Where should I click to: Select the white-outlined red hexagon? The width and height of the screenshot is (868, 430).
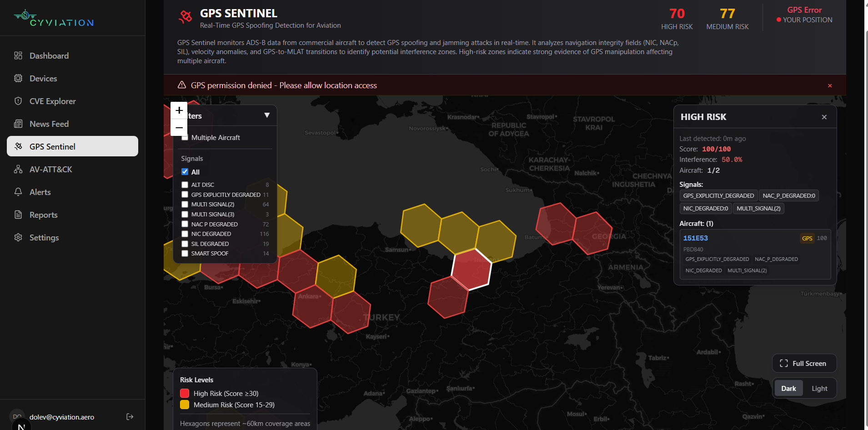pos(472,269)
